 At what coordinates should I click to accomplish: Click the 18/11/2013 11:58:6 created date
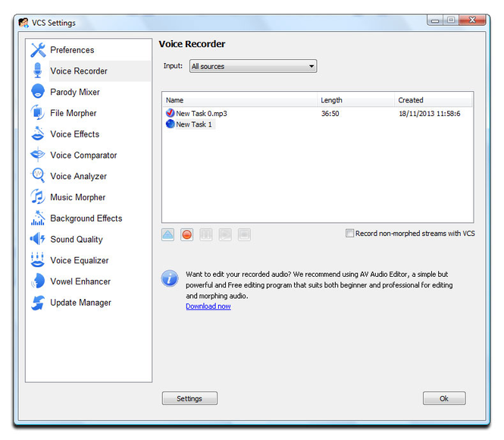click(430, 114)
